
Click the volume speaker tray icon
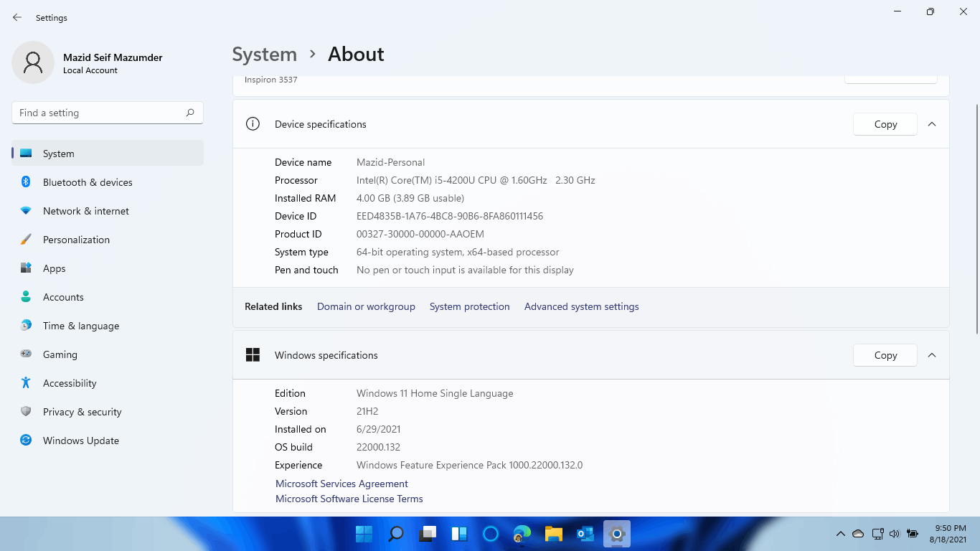894,534
